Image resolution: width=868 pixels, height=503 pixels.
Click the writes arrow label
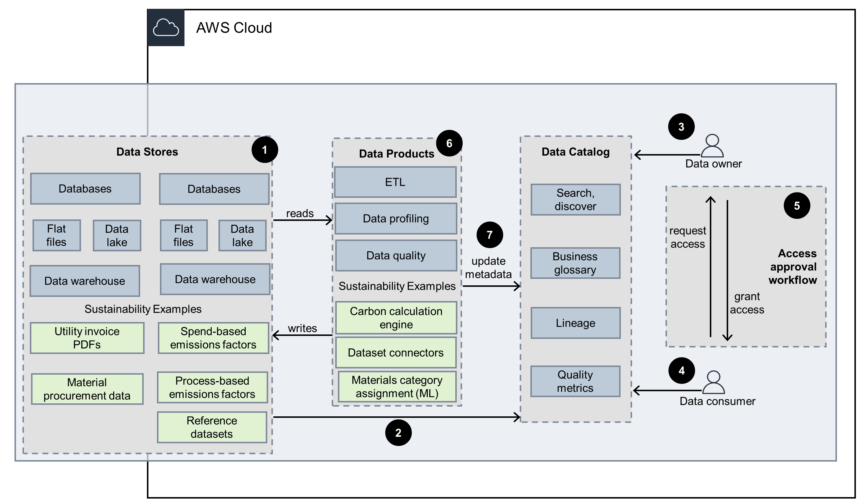[302, 328]
